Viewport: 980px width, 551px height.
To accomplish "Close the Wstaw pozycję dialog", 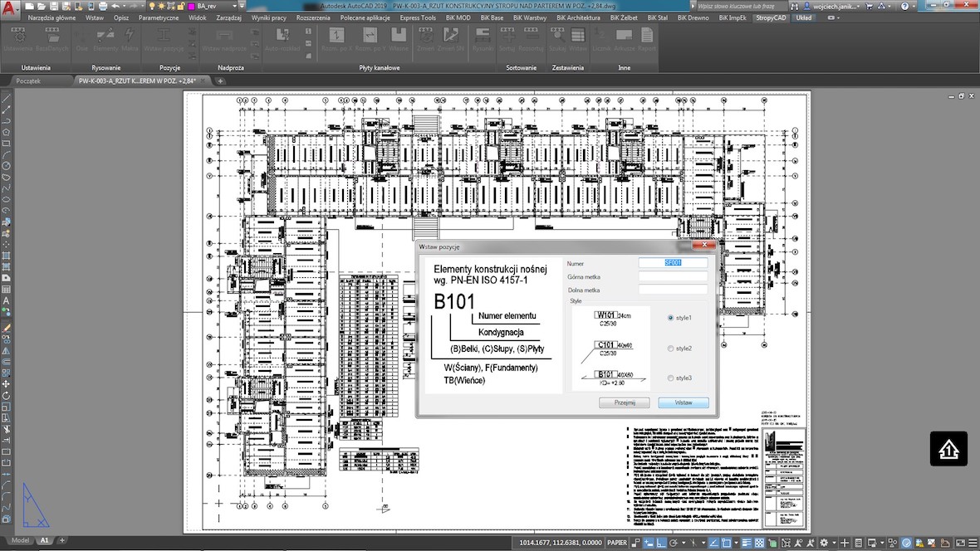I will (703, 245).
